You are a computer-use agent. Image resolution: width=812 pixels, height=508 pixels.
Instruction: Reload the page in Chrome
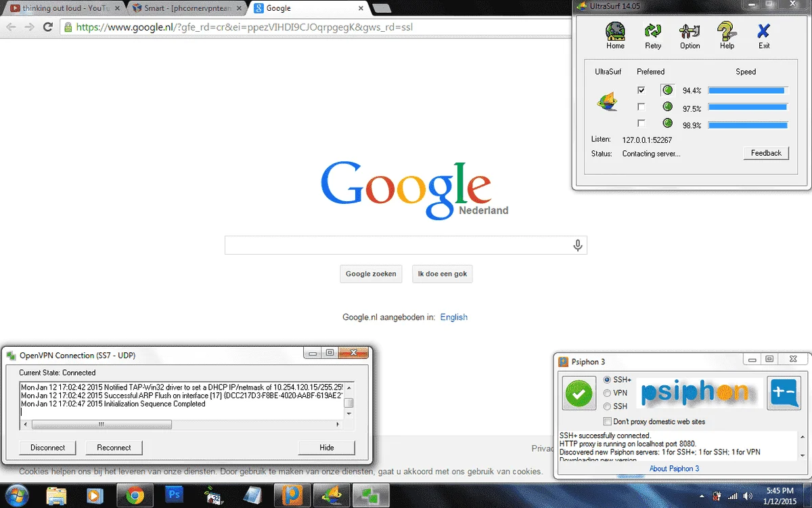click(47, 27)
